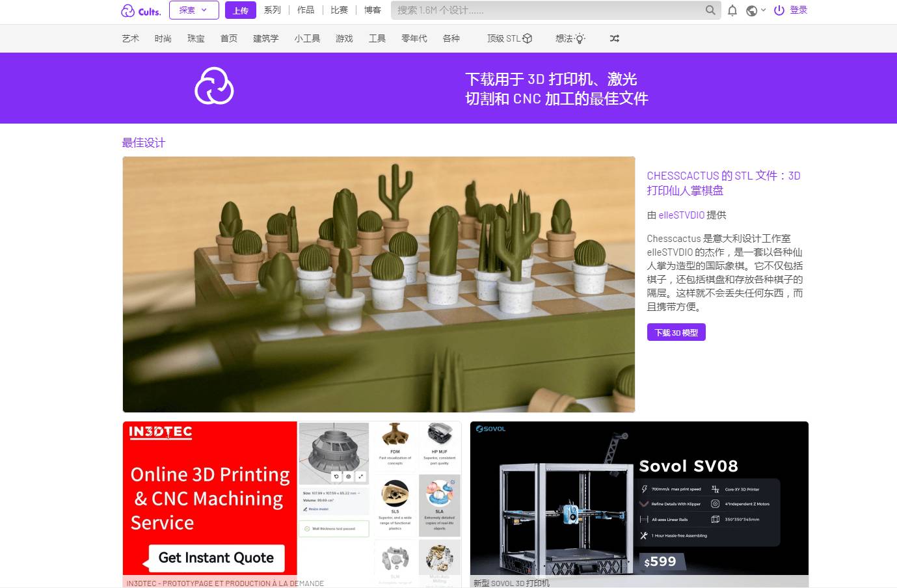Viewport: 897px width, 588px height.
Task: Open 顶级 STL with the cube icon
Action: click(x=509, y=38)
